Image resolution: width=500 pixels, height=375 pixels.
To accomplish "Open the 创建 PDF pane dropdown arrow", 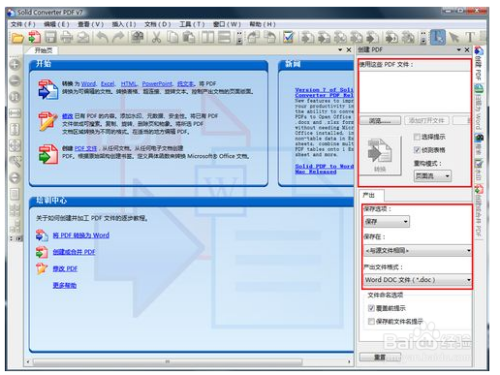I will [x=459, y=50].
